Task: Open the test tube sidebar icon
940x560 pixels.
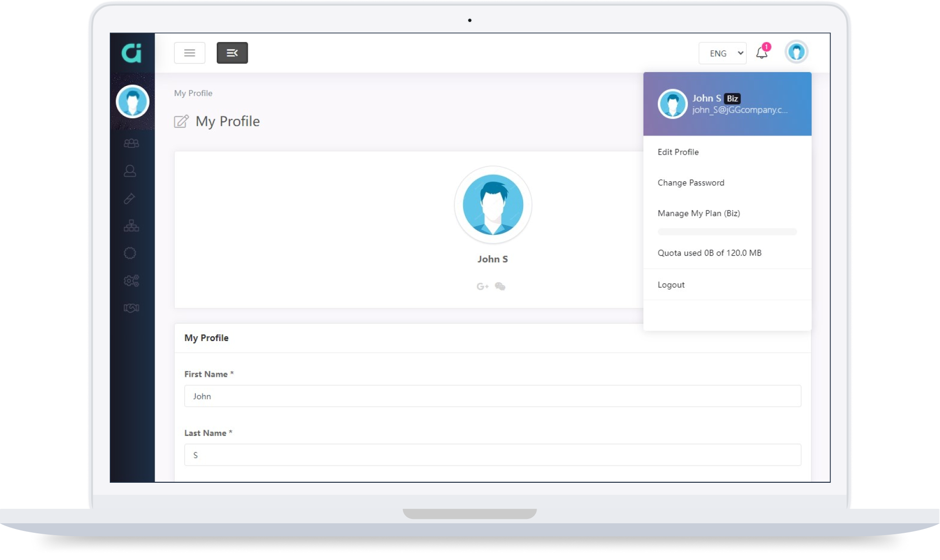Action: pyautogui.click(x=129, y=198)
